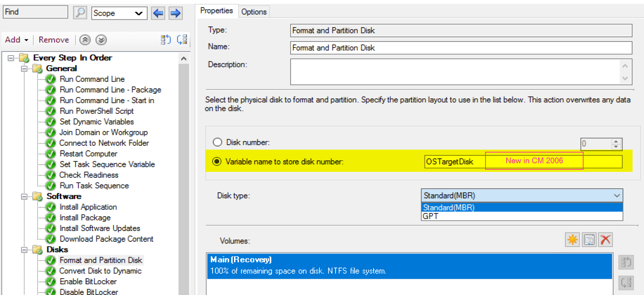Delete volume with red X icon

[x=605, y=240]
